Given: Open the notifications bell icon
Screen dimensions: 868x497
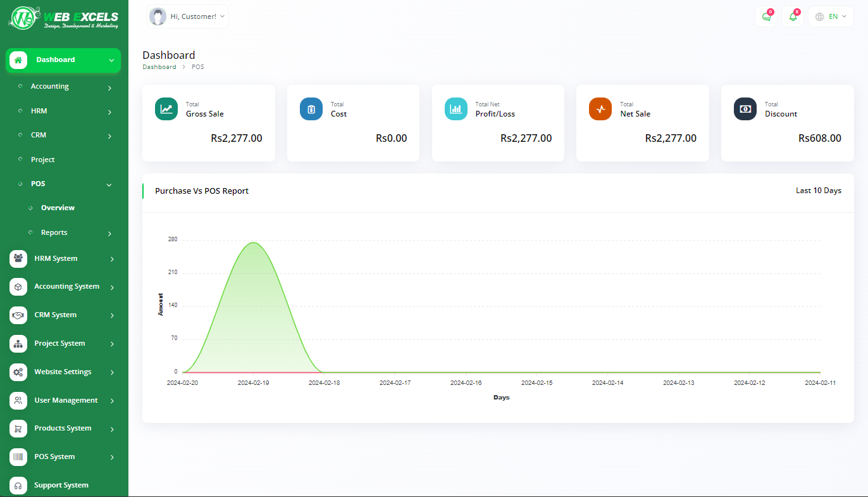Looking at the screenshot, I should (793, 16).
